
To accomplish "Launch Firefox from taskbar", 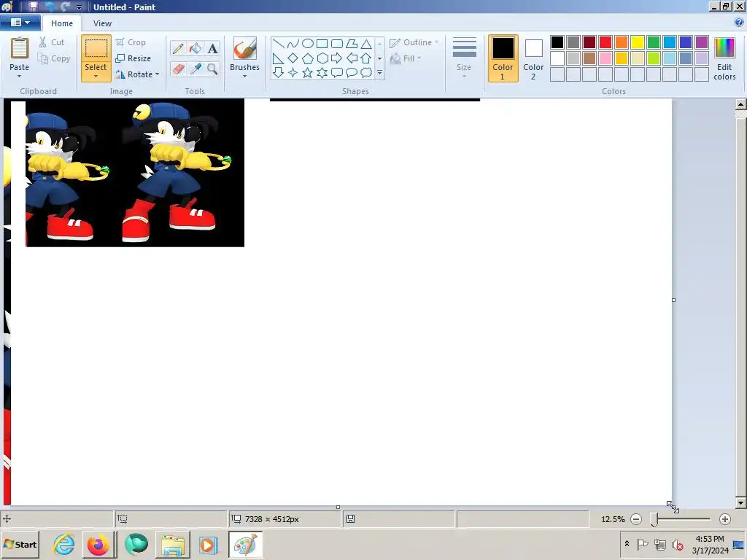I will coord(98,544).
